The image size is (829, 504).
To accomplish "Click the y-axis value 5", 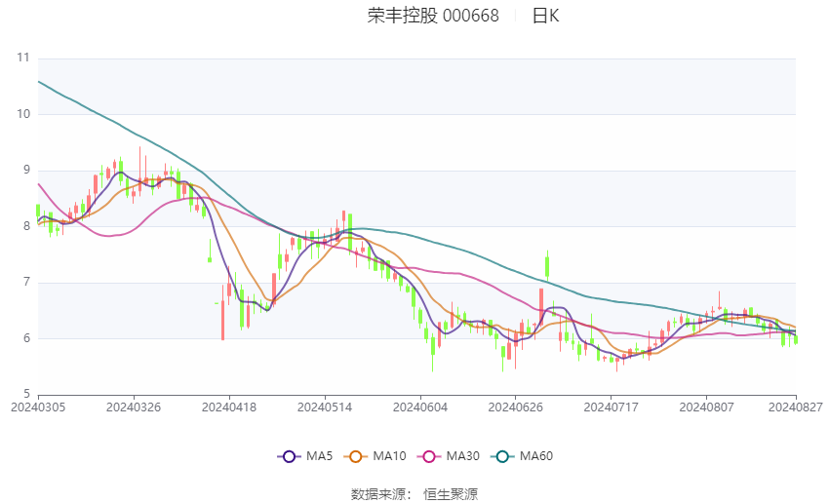I will [27, 394].
